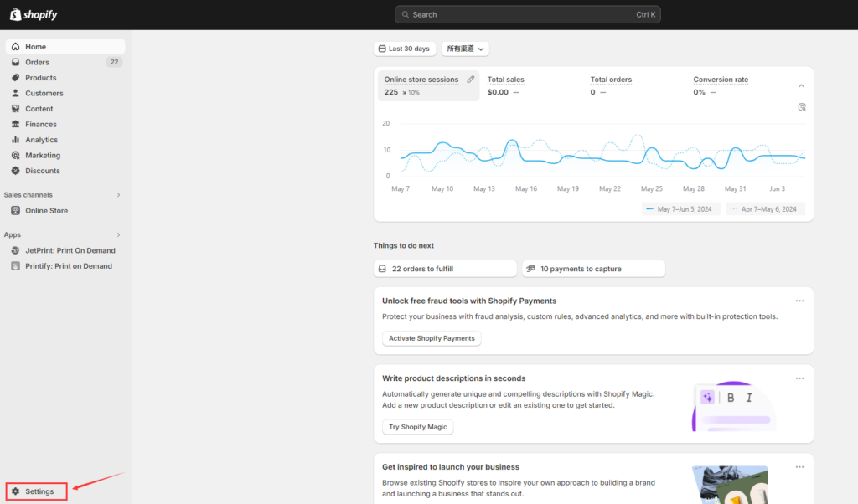Click the Get inspired store thumbnail image
This screenshot has height=504, width=858.
point(730,485)
